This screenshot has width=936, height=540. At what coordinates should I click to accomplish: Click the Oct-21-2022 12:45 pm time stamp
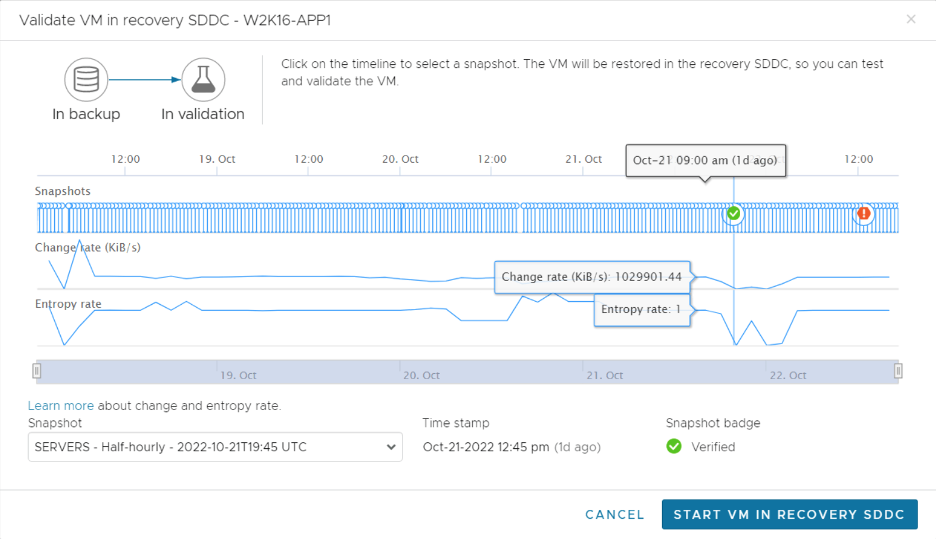(511, 447)
